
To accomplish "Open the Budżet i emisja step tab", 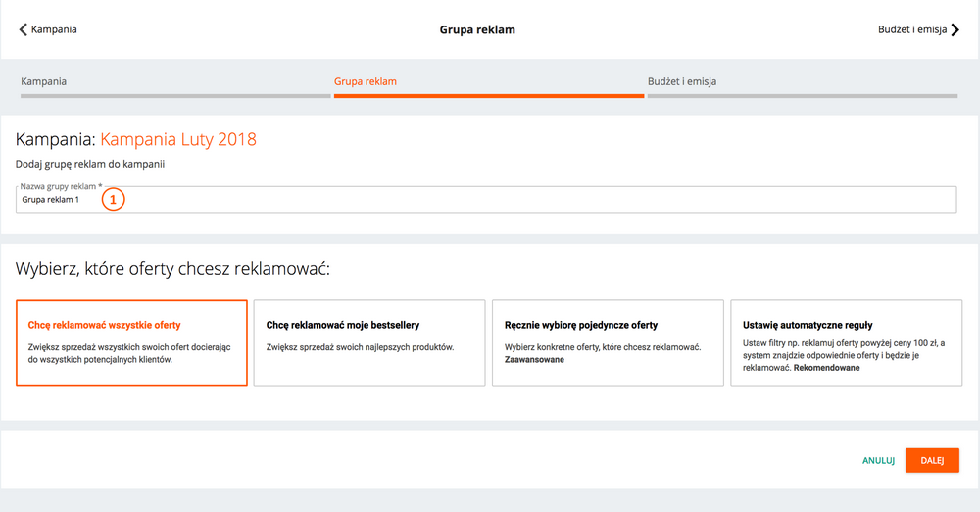I will click(682, 81).
